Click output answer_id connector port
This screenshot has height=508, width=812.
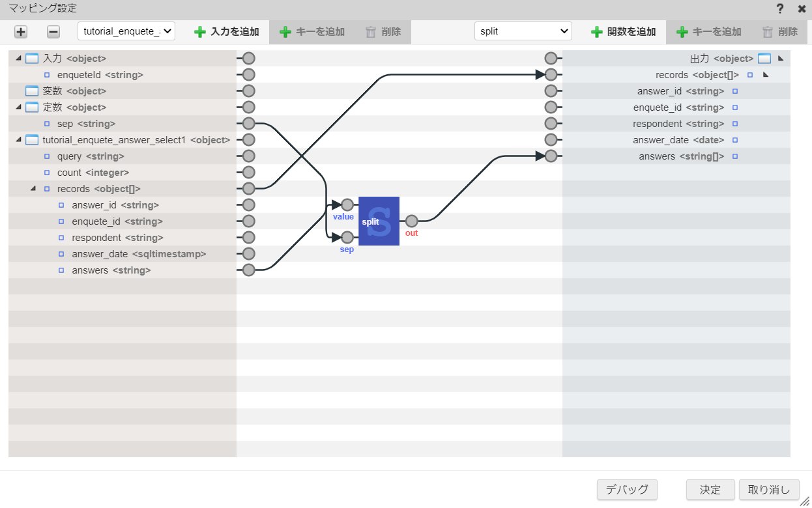(x=551, y=91)
